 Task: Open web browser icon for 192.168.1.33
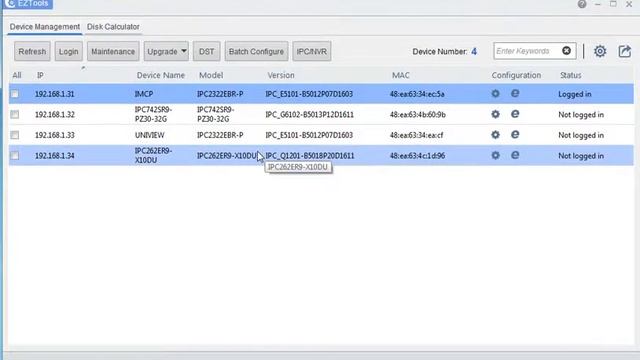click(515, 134)
